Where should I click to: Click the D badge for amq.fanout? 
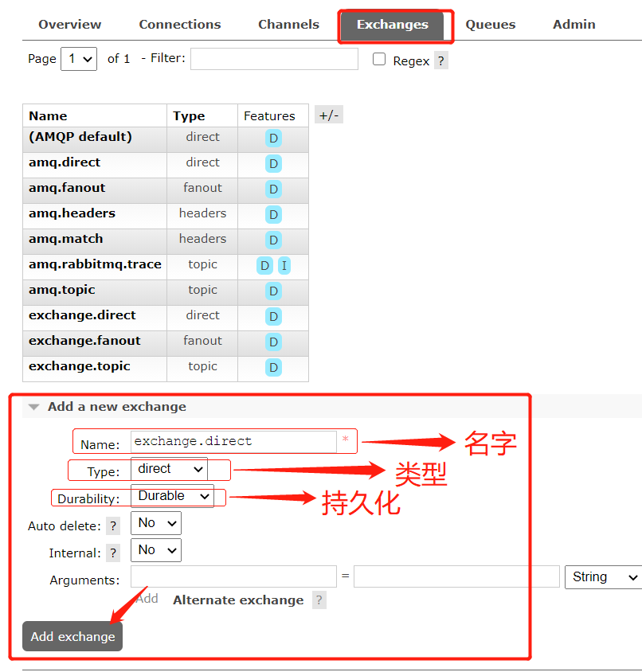tap(273, 189)
